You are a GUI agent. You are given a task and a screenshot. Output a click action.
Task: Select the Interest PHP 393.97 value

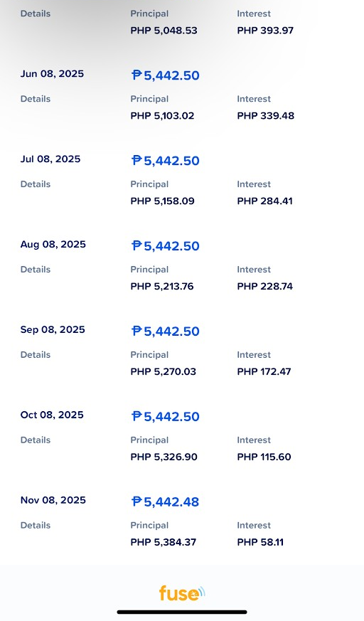pyautogui.click(x=265, y=31)
